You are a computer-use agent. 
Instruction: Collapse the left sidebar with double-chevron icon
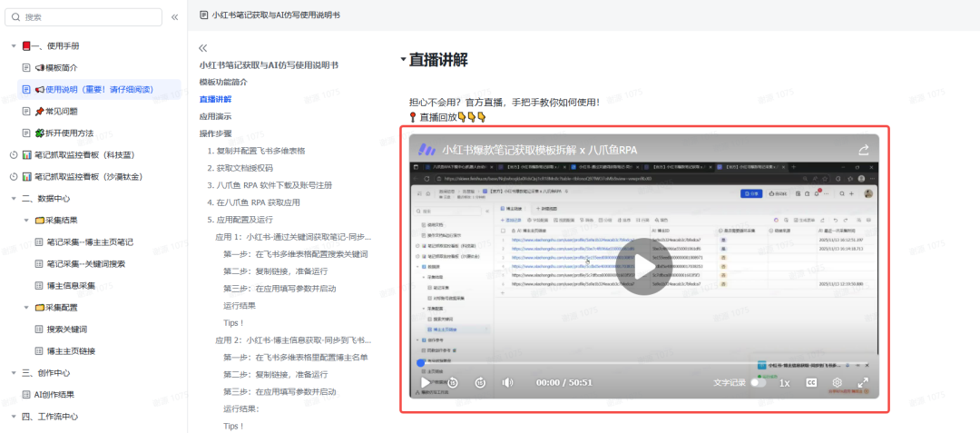point(175,17)
